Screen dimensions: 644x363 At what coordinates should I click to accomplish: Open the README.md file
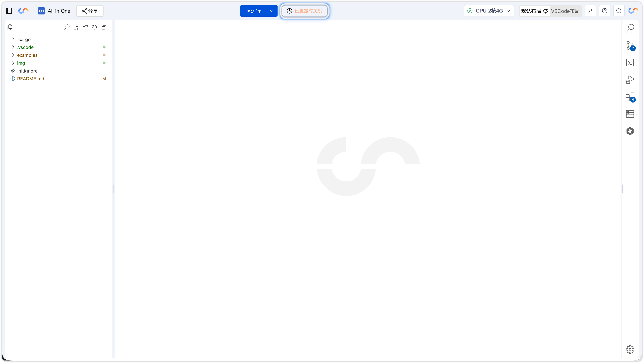pos(58,79)
